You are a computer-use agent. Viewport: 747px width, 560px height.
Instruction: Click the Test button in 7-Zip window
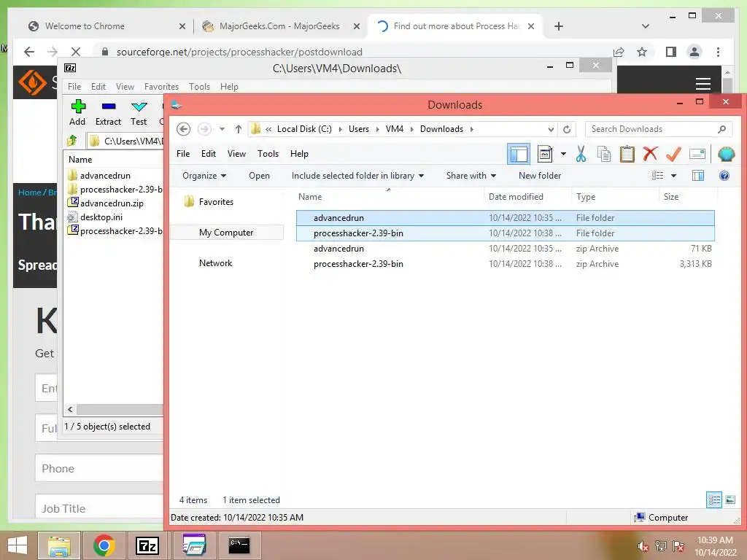(x=139, y=113)
